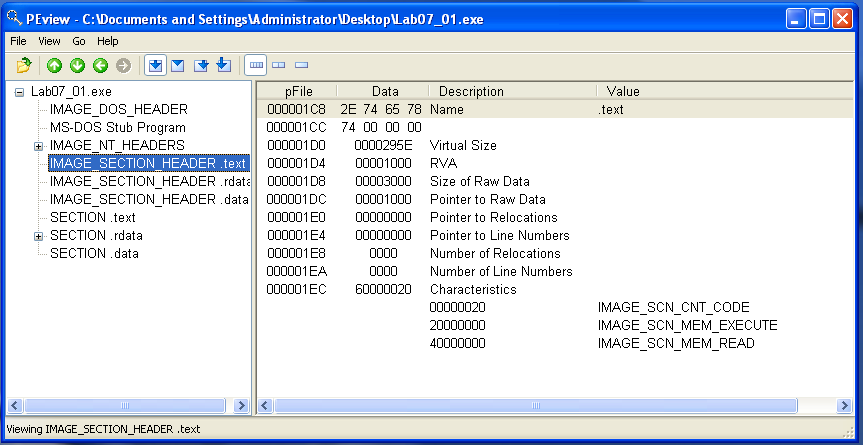Click Pointer to Line Numbers row

(x=555, y=235)
